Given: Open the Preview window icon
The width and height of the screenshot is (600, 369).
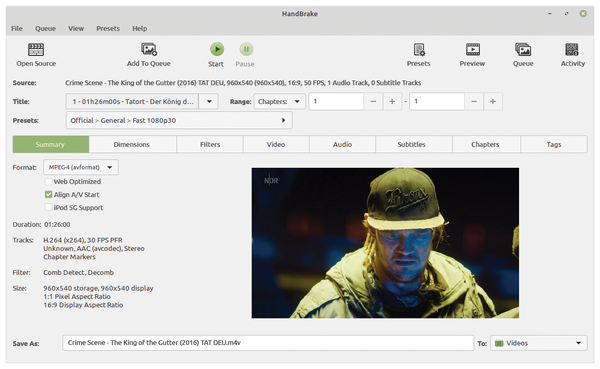Looking at the screenshot, I should (473, 49).
